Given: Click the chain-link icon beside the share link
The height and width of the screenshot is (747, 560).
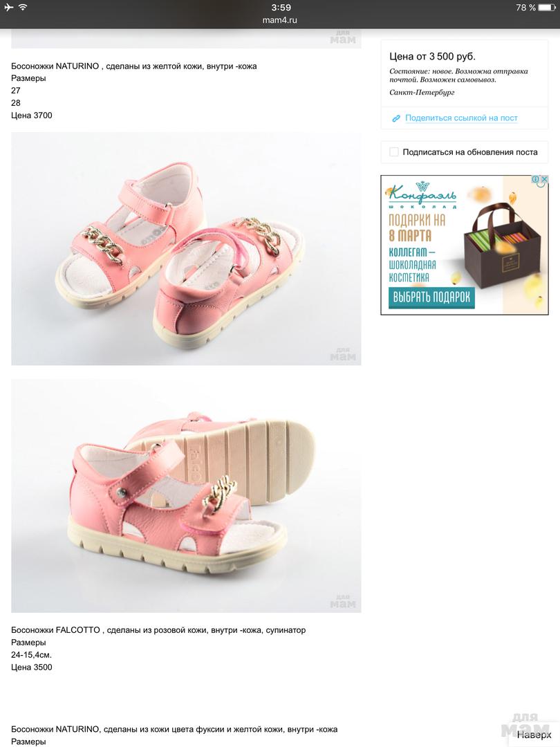Looking at the screenshot, I should click(x=395, y=118).
